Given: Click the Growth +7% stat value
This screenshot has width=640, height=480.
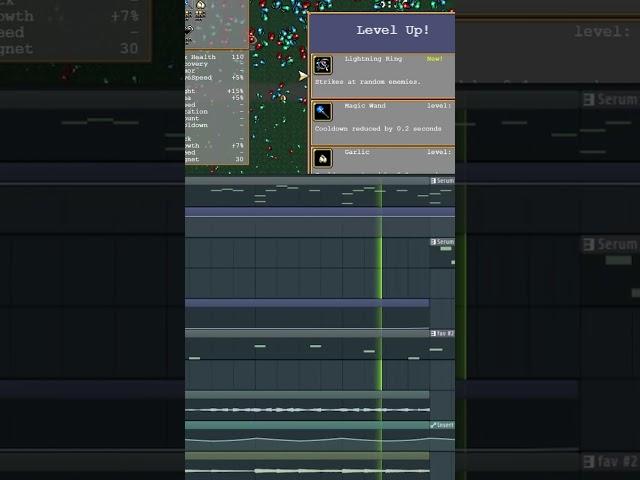Looking at the screenshot, I should pyautogui.click(x=238, y=145).
